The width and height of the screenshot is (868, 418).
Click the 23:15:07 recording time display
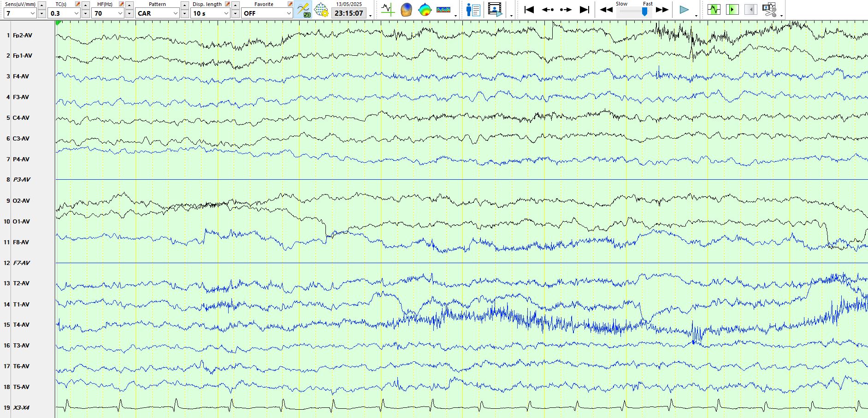coord(349,13)
